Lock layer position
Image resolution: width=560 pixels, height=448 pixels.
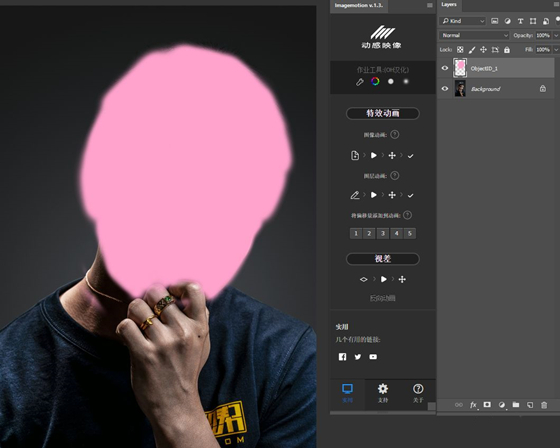483,50
